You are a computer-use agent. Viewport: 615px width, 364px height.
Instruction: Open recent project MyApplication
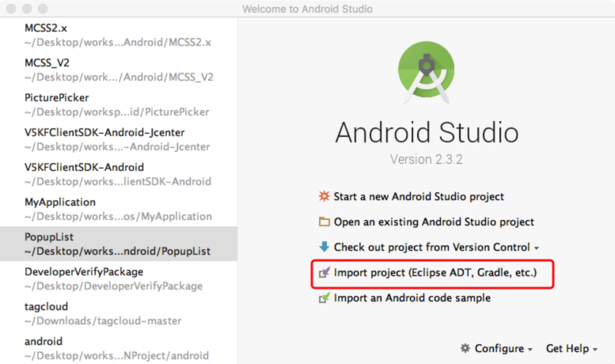point(119,209)
